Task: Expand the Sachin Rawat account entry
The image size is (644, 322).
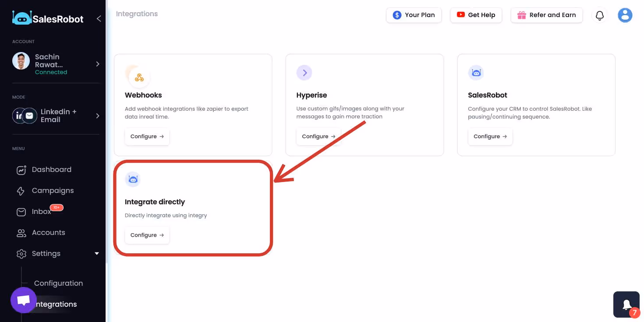Action: pyautogui.click(x=98, y=63)
